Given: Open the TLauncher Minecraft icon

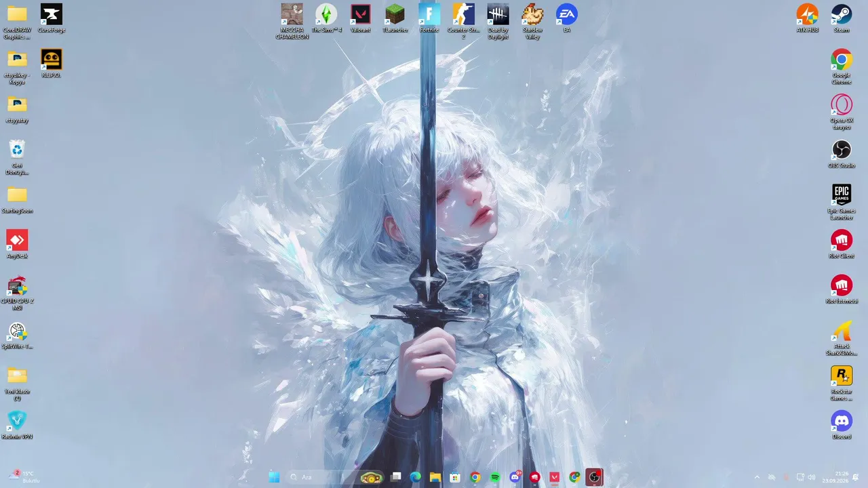Looking at the screenshot, I should [x=395, y=18].
